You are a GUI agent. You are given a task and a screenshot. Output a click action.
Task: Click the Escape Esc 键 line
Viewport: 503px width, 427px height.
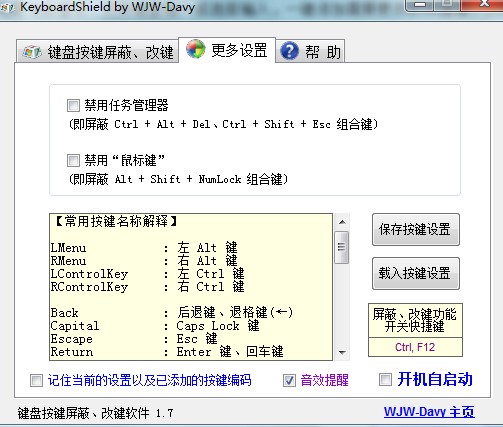pos(134,339)
